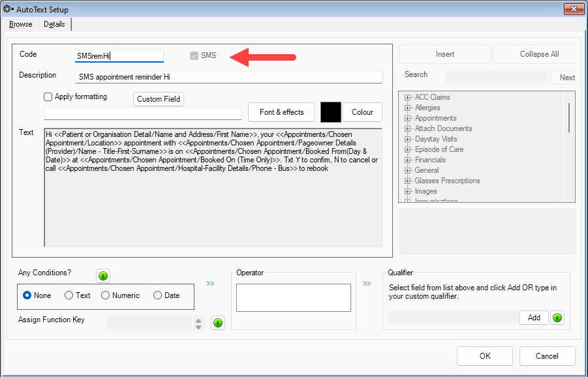
Task: Expand the Allergies tree node
Action: click(407, 108)
